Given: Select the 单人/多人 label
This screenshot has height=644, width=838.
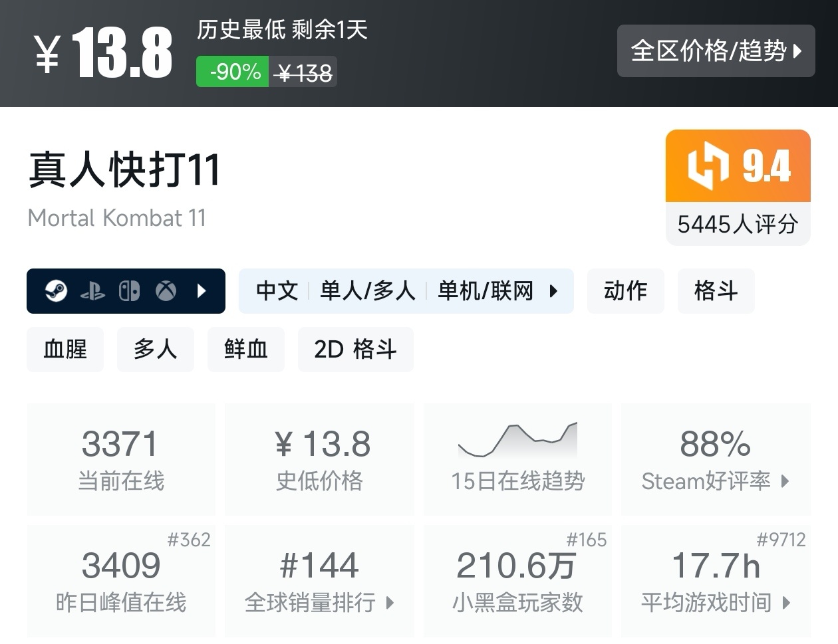Looking at the screenshot, I should pyautogui.click(x=367, y=291).
